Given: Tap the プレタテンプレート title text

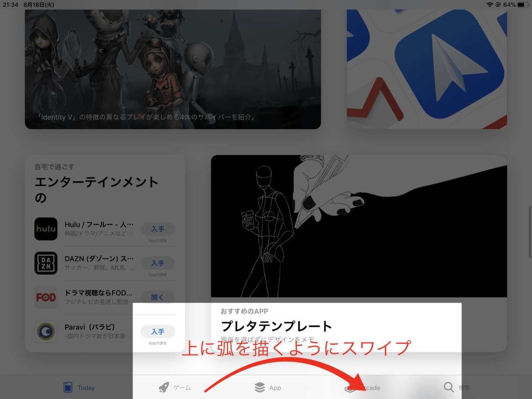Looking at the screenshot, I should click(277, 326).
